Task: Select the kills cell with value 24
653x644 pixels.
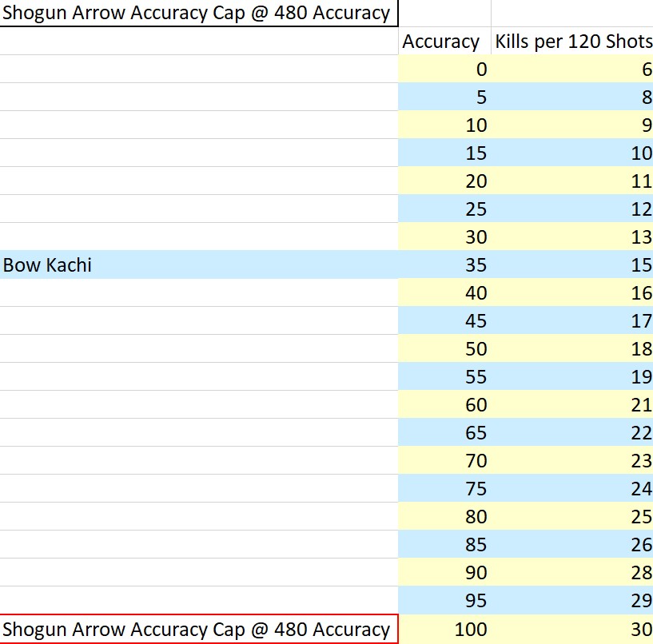Action: pos(572,488)
